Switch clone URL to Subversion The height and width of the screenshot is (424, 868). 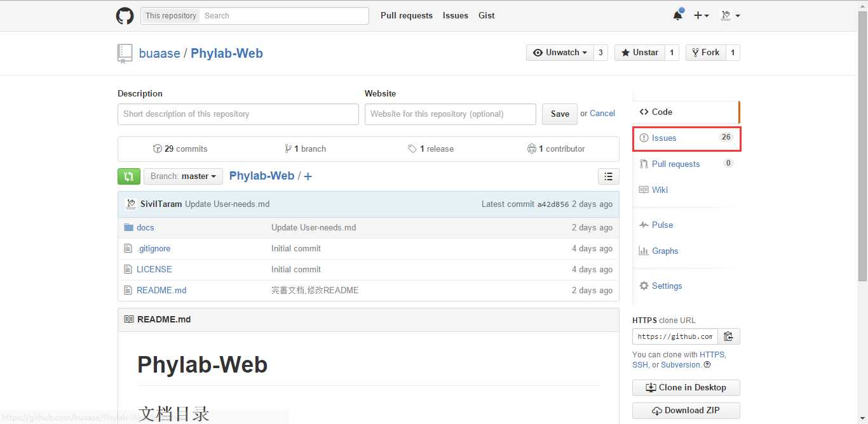click(681, 365)
